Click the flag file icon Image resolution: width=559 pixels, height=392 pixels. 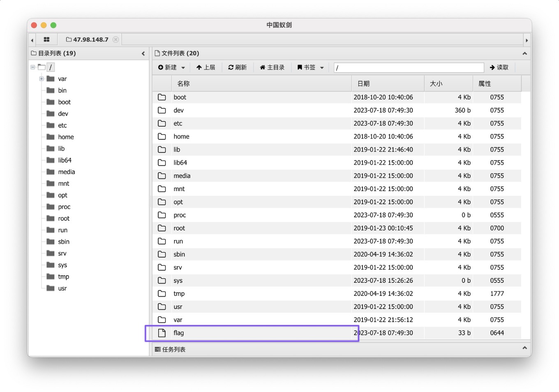point(162,333)
